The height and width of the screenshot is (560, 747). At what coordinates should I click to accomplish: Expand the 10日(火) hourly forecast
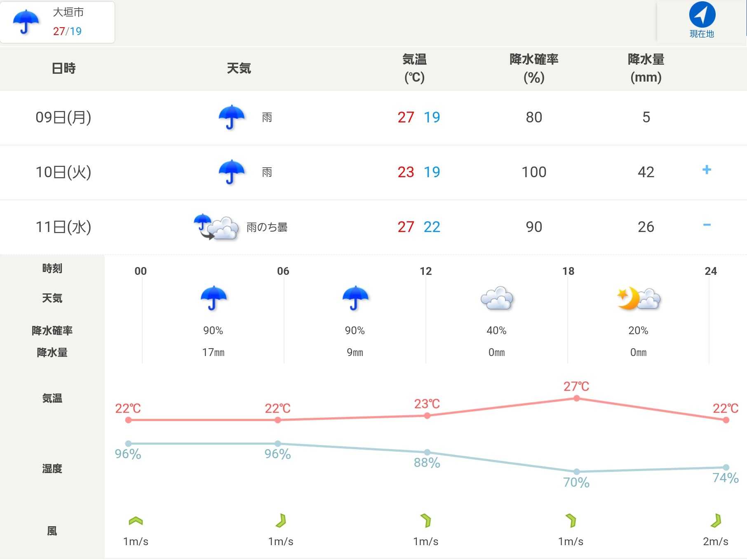click(x=706, y=170)
